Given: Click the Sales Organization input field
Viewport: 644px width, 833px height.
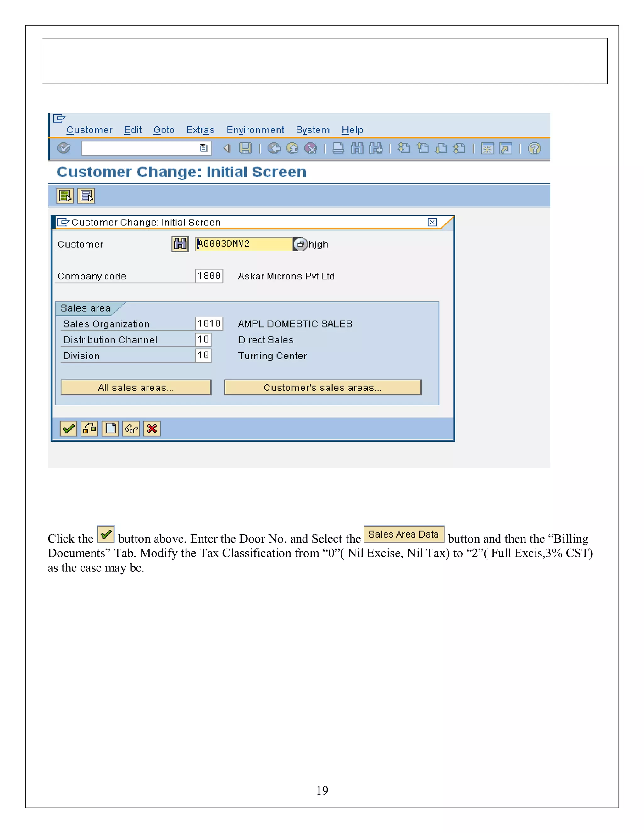Looking at the screenshot, I should [x=209, y=324].
